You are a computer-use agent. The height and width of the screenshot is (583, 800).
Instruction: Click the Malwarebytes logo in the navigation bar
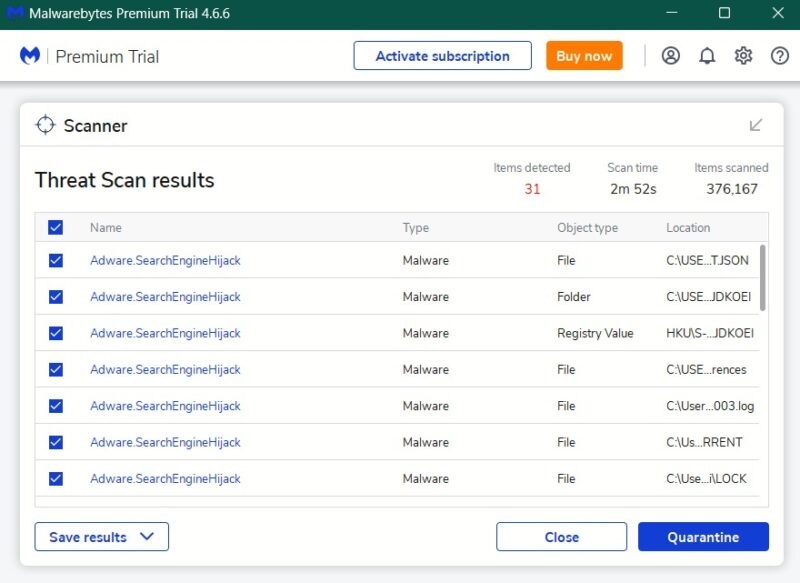pyautogui.click(x=30, y=56)
